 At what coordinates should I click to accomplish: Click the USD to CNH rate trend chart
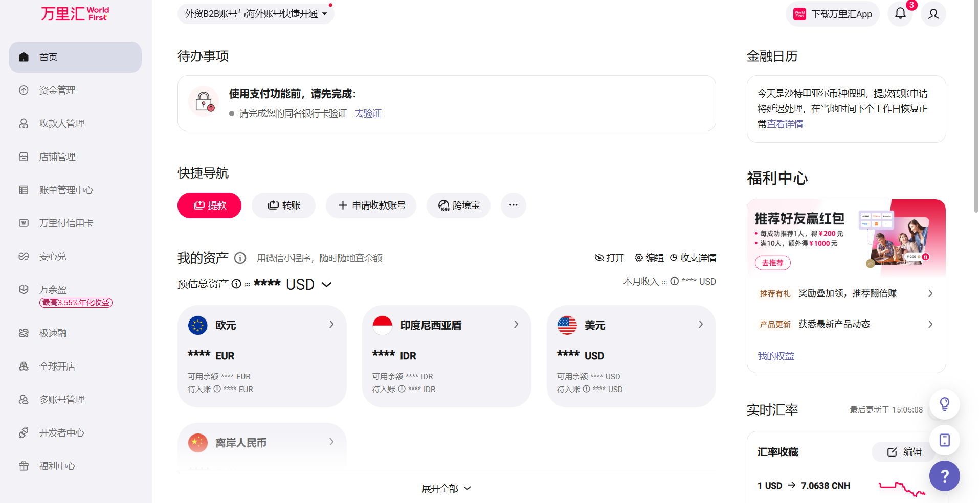tap(902, 488)
